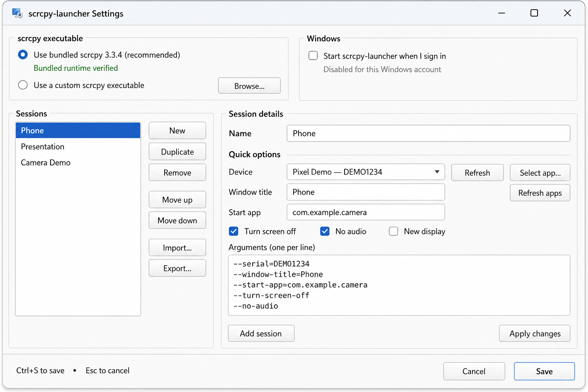588x392 pixels.
Task: Click the Remove session button
Action: coord(177,173)
